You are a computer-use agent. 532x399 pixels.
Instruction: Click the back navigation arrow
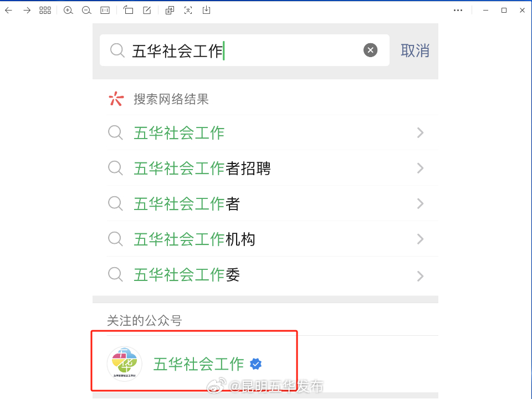(x=8, y=10)
